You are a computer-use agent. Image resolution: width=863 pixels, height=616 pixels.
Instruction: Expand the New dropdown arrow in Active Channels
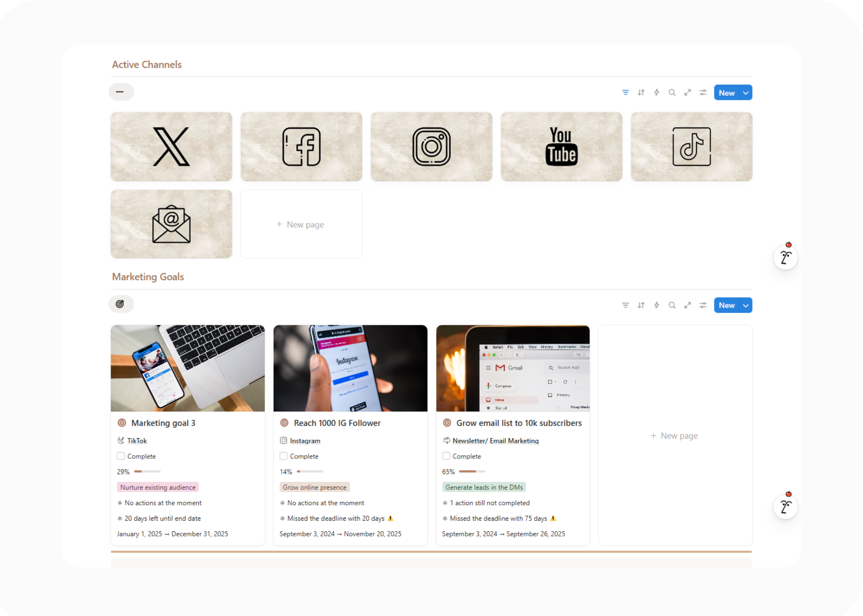(745, 93)
